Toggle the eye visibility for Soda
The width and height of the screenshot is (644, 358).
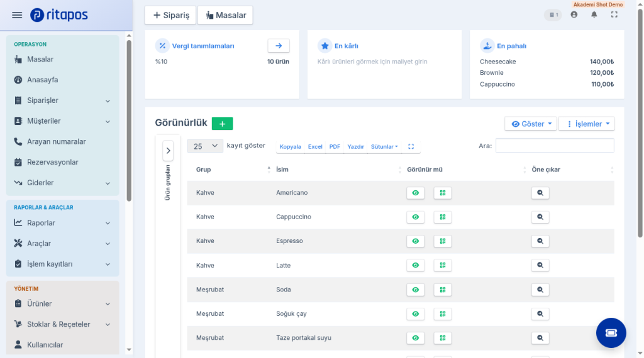(415, 290)
